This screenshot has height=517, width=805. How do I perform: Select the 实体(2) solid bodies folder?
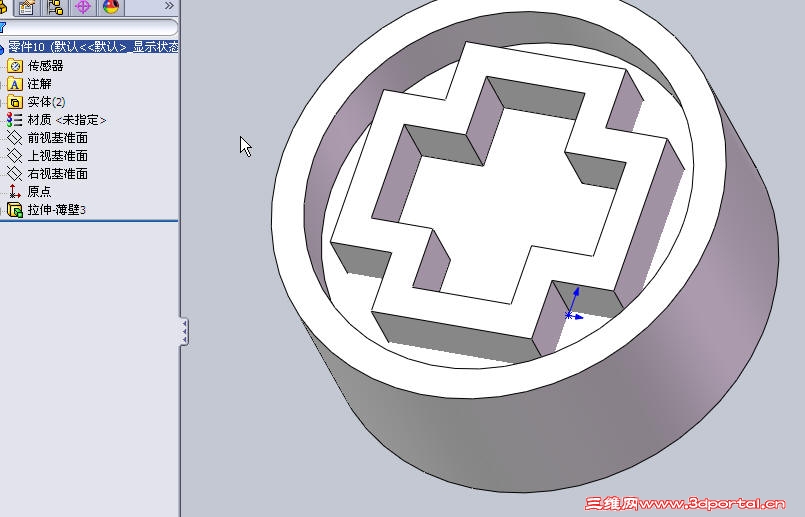click(x=46, y=102)
